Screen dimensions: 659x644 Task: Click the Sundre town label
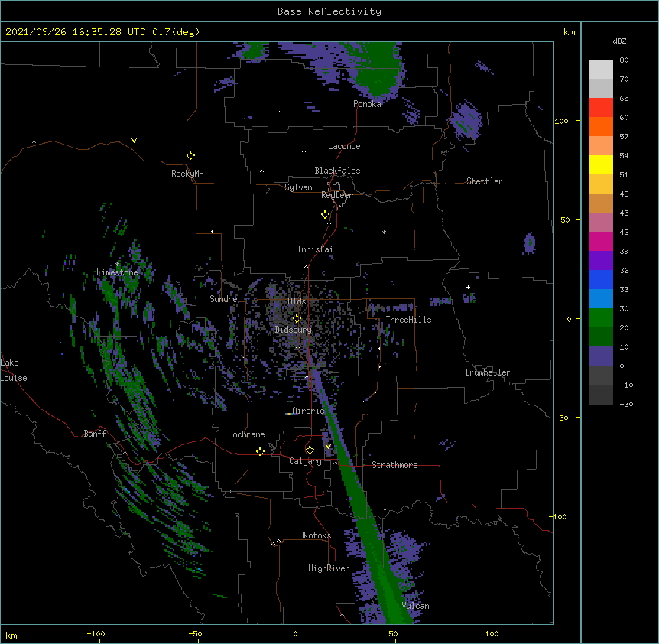pyautogui.click(x=223, y=299)
